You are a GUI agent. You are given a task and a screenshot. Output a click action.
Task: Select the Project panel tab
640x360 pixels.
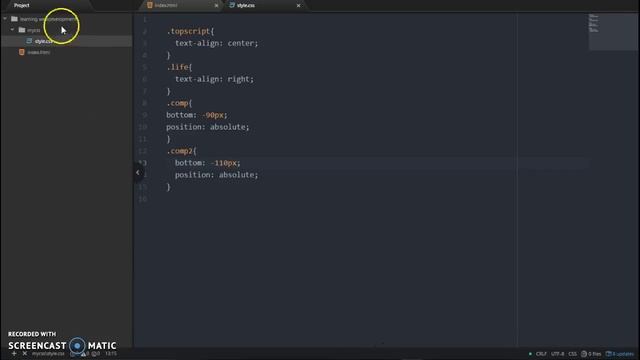(22, 5)
